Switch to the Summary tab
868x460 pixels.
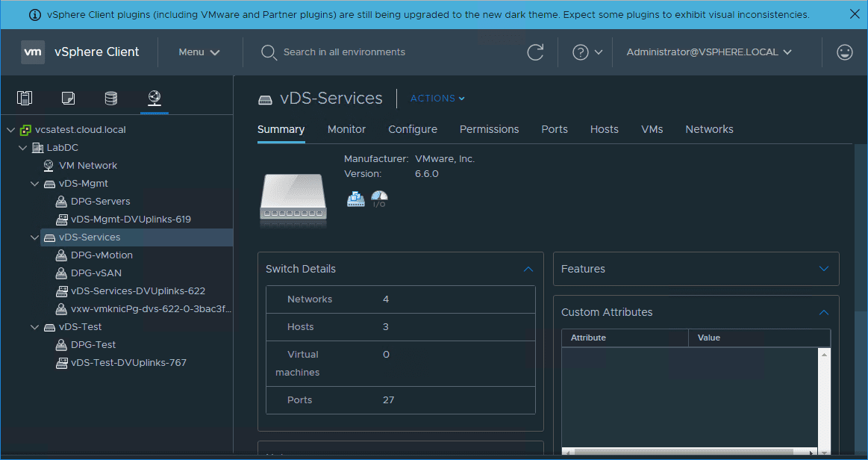point(281,129)
